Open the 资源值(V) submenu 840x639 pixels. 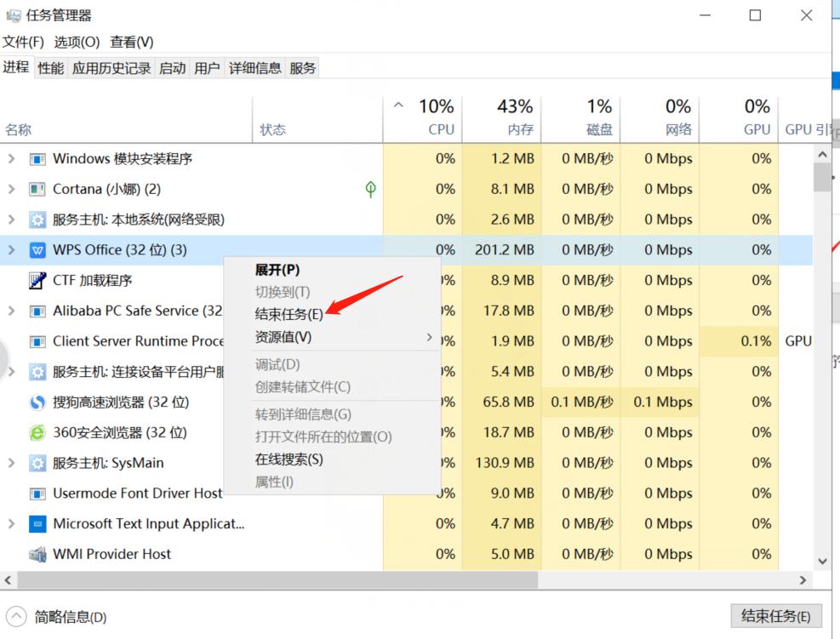(281, 337)
